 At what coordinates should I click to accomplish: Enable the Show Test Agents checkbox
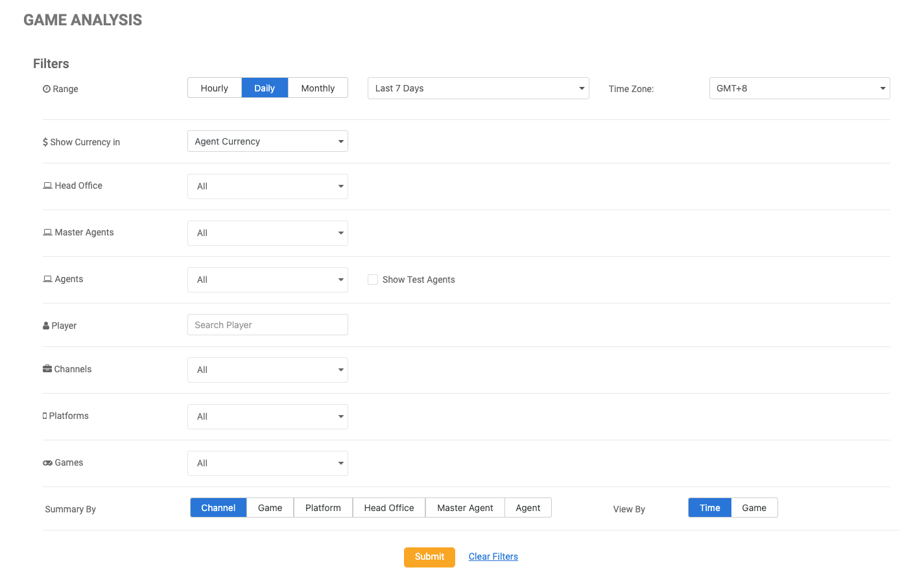click(373, 280)
